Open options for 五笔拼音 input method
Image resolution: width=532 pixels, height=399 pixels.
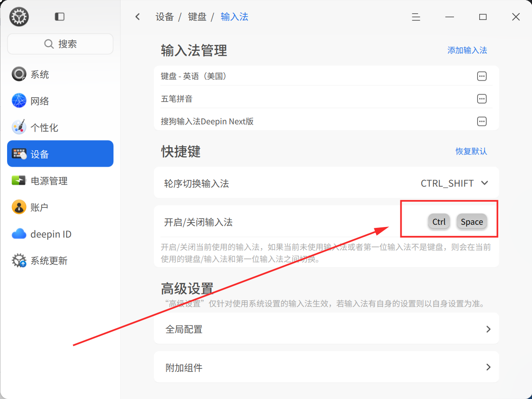click(x=482, y=99)
